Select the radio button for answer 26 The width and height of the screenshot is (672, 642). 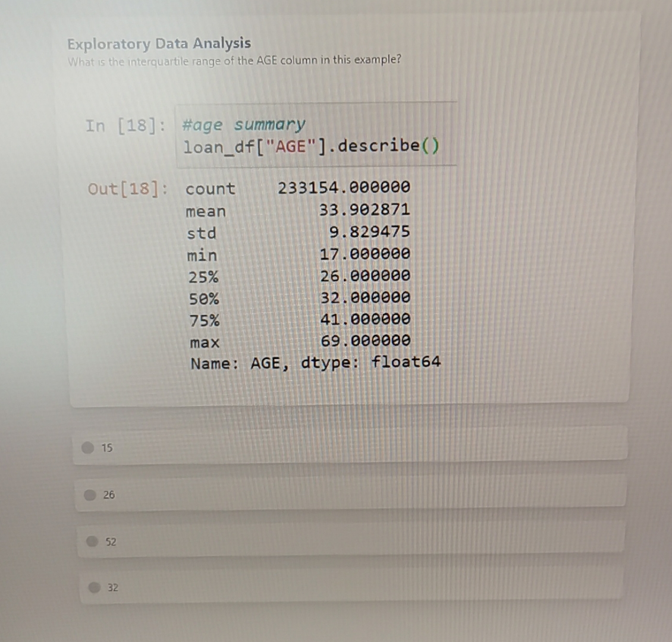click(90, 494)
